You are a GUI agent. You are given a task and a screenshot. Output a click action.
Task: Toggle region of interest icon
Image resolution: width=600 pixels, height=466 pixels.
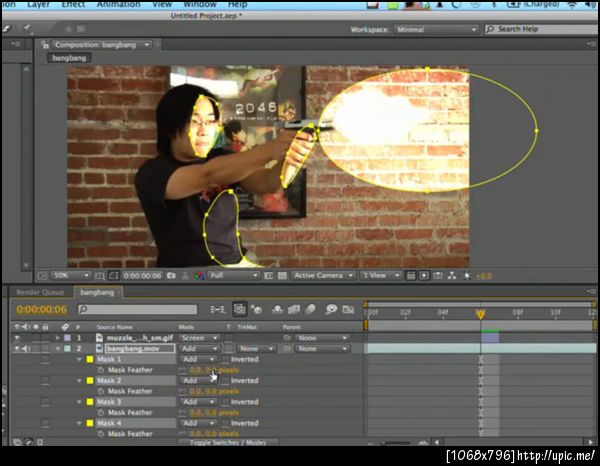(269, 275)
